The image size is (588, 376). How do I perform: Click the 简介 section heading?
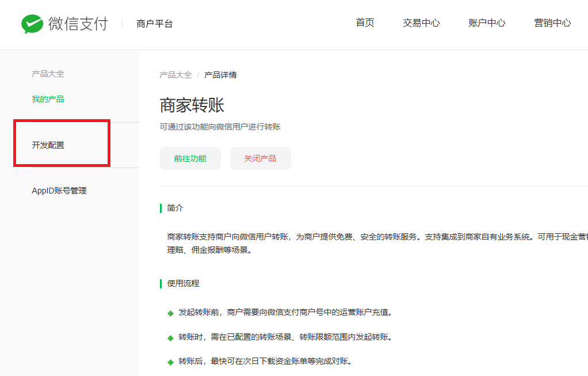[175, 208]
